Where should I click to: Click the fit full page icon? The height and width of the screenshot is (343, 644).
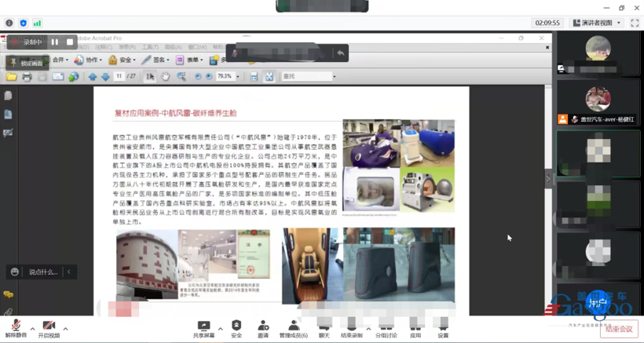point(269,77)
